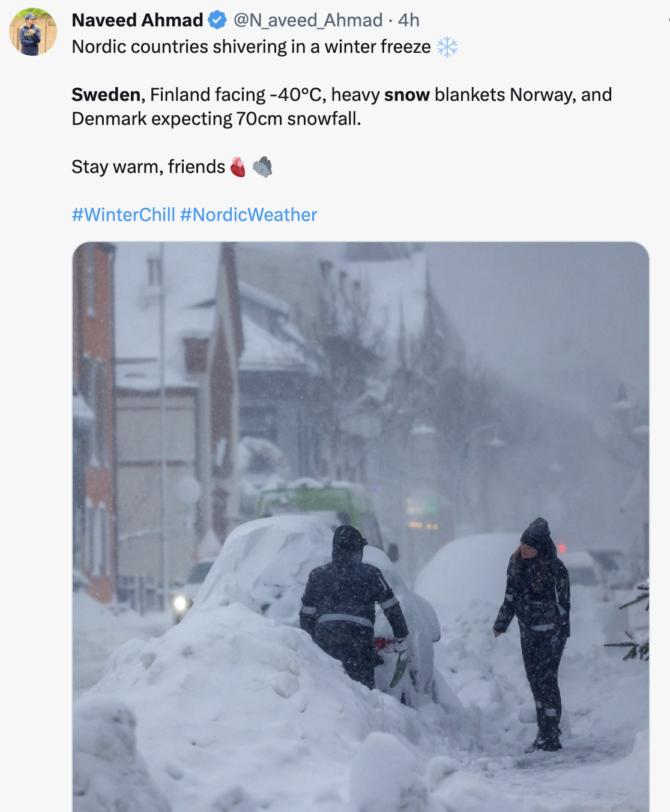Image resolution: width=670 pixels, height=812 pixels.
Task: Click the red heart emoji
Action: point(238,167)
